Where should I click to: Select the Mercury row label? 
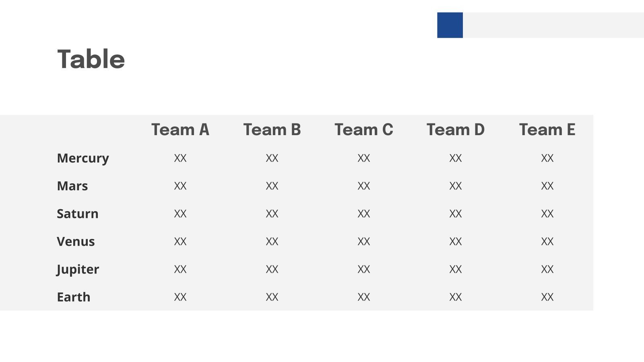[83, 158]
